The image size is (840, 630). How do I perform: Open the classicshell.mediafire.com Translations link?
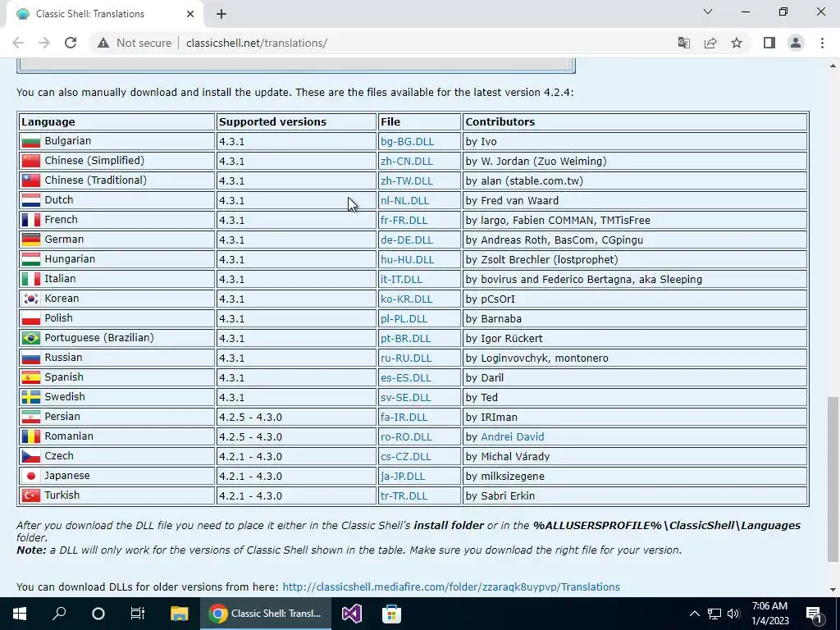pyautogui.click(x=451, y=587)
